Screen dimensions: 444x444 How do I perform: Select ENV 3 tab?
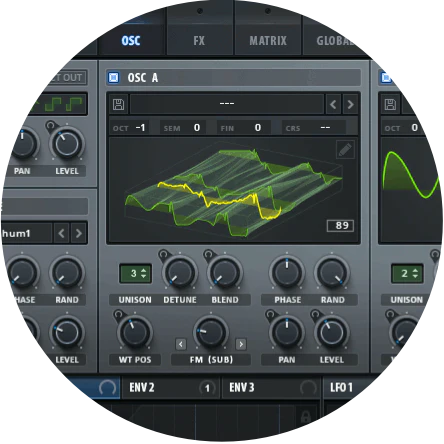271,388
